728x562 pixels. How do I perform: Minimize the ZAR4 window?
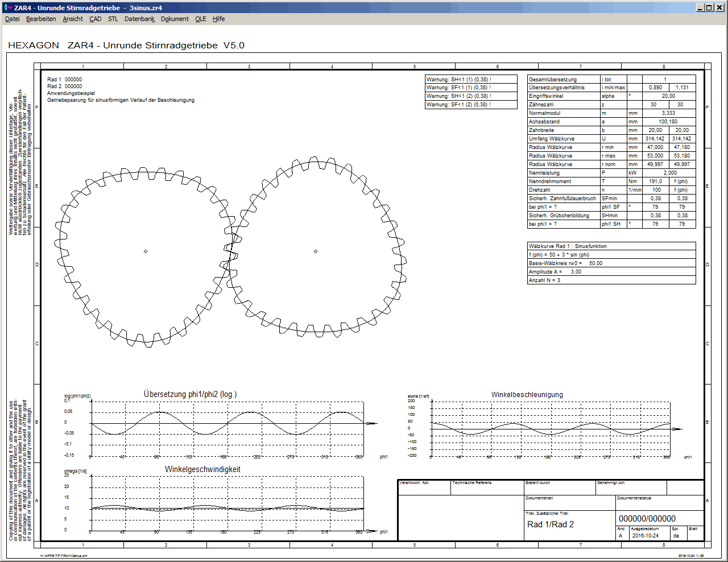(x=700, y=7)
